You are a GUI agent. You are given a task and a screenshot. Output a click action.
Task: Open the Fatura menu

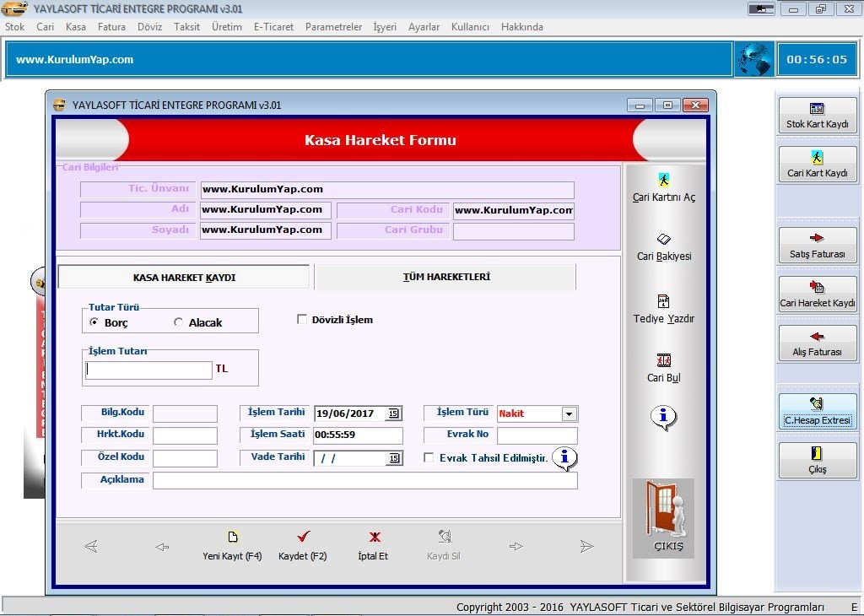click(x=111, y=26)
